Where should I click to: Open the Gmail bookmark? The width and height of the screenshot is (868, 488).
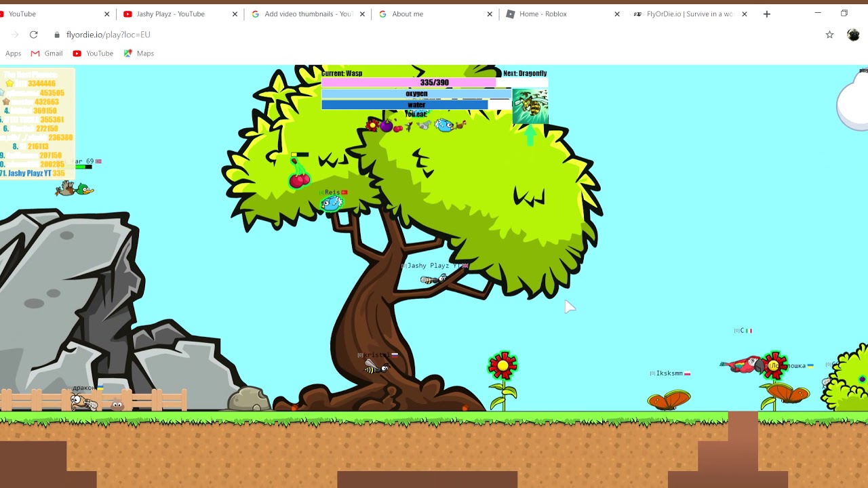[x=47, y=54]
